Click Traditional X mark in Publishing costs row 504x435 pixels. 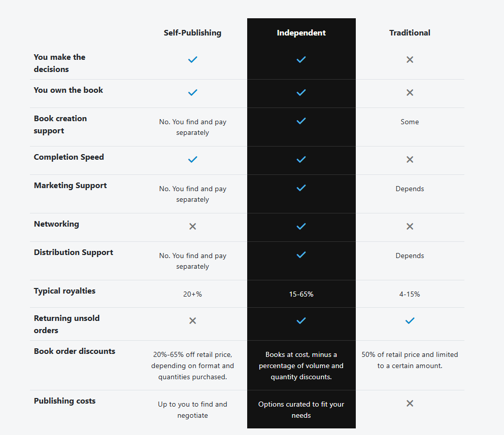pyautogui.click(x=410, y=404)
